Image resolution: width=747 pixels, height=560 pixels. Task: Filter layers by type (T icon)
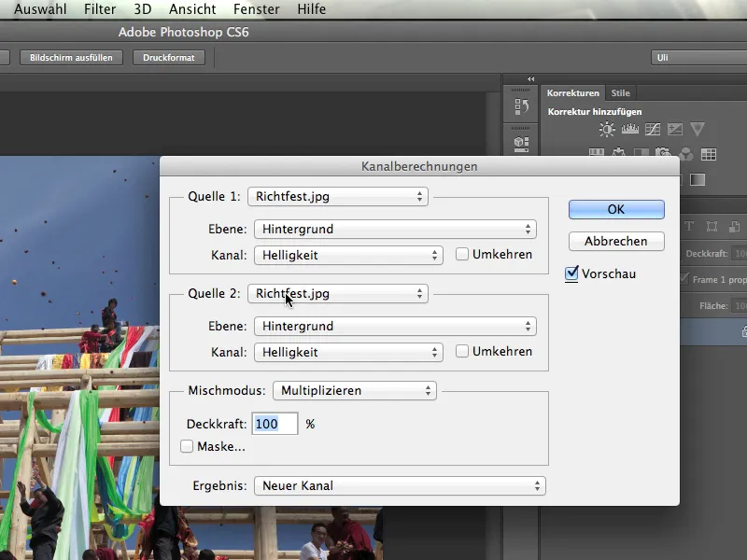point(689,226)
